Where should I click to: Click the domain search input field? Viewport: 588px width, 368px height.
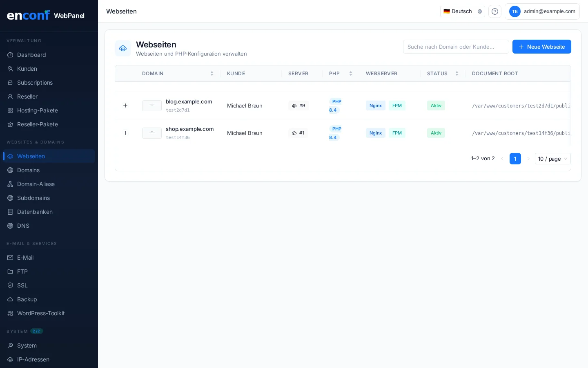456,47
